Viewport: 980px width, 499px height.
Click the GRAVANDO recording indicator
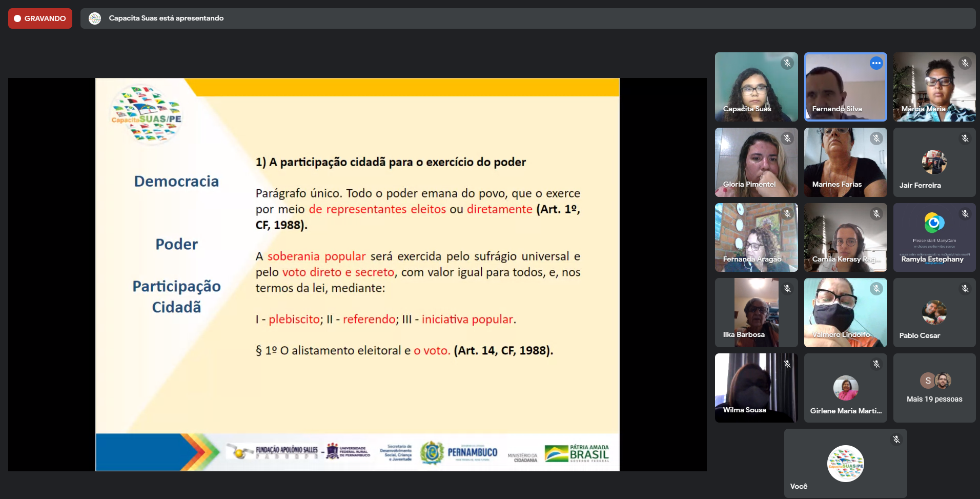(40, 18)
